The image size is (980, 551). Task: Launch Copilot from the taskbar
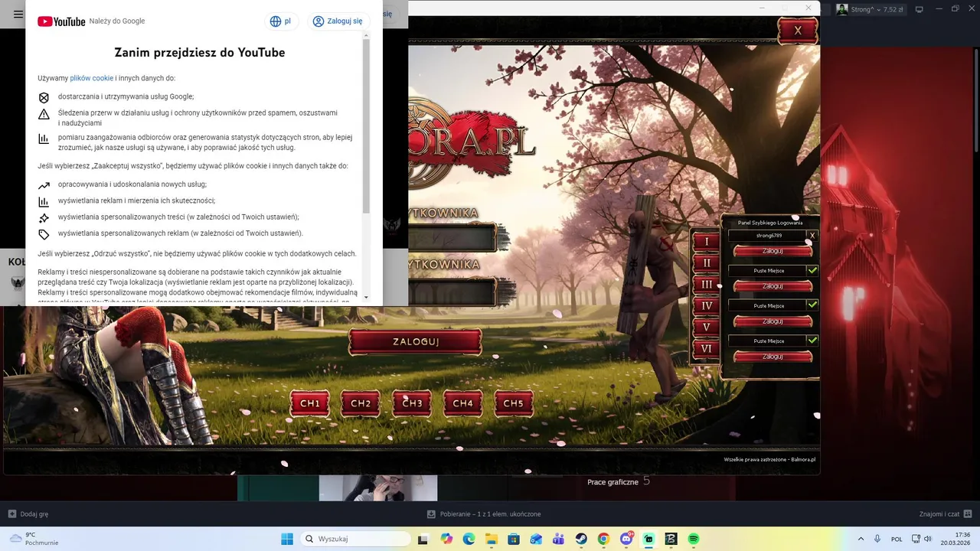click(x=446, y=539)
